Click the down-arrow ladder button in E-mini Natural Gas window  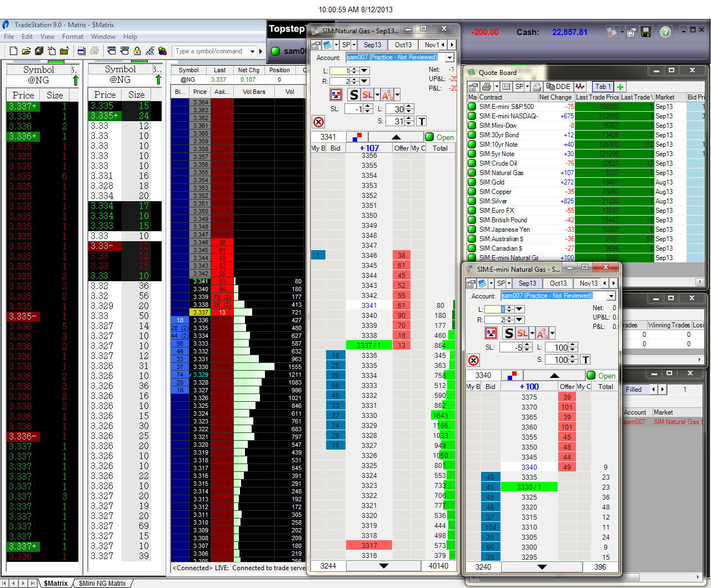coord(542,567)
